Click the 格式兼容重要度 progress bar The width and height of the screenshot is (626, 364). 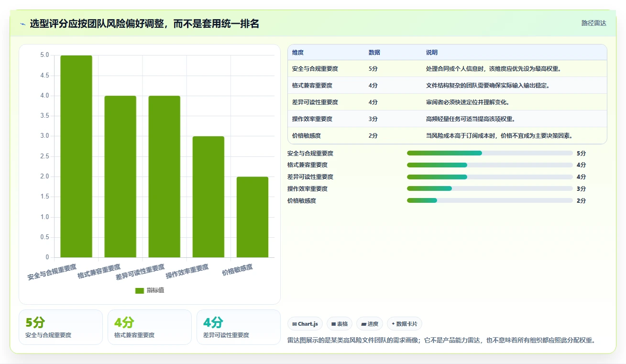click(490, 165)
